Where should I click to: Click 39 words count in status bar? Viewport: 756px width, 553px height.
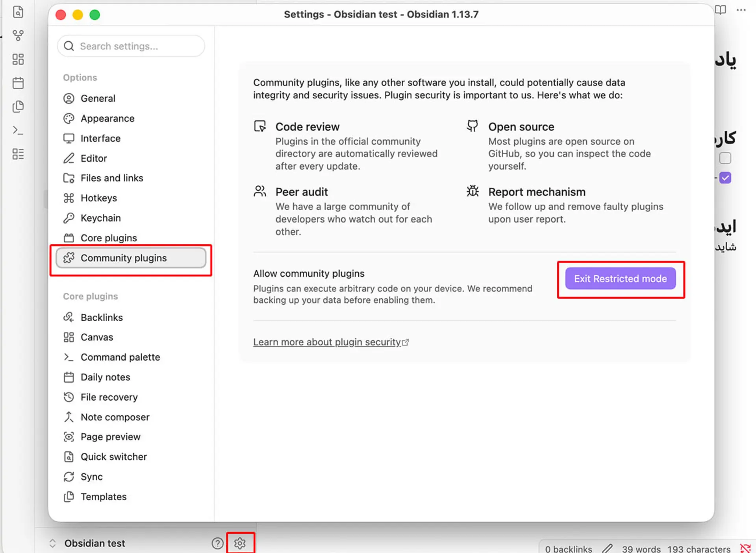[x=641, y=549]
